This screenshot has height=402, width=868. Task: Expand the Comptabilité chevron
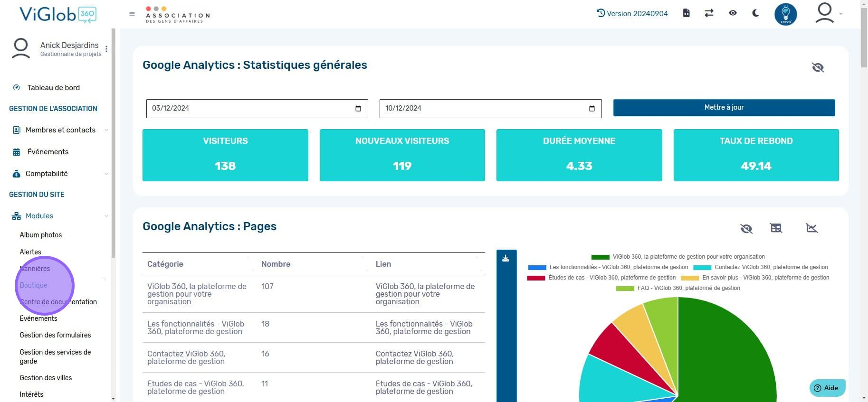106,174
